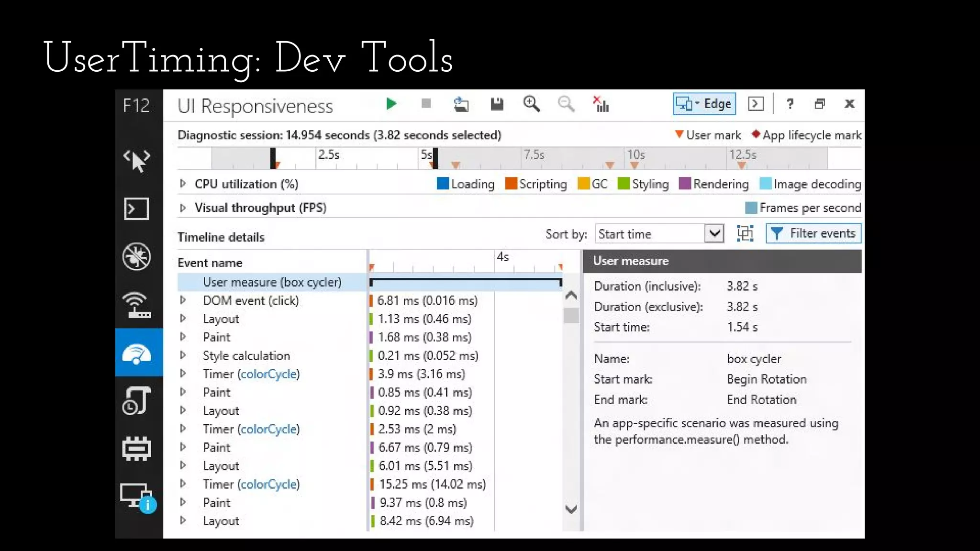The image size is (980, 551).
Task: Open the colorCycle link in the 3.9 ms Timer row
Action: (x=268, y=374)
